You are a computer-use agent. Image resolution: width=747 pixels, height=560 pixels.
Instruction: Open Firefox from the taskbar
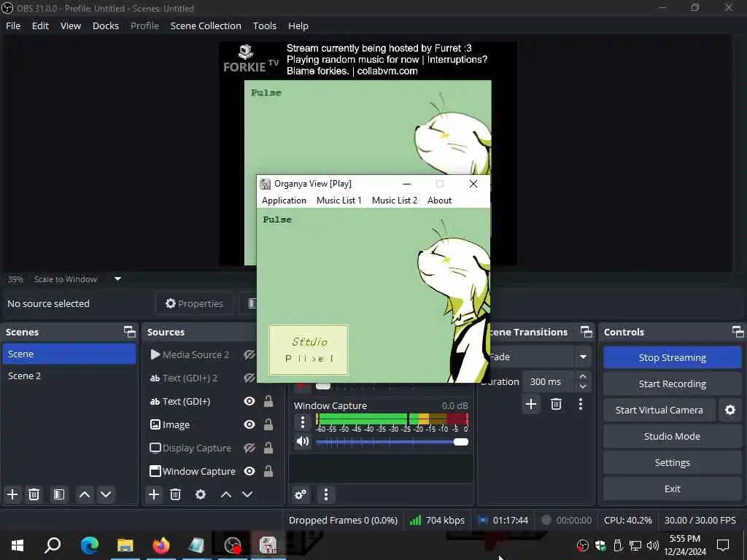[161, 545]
